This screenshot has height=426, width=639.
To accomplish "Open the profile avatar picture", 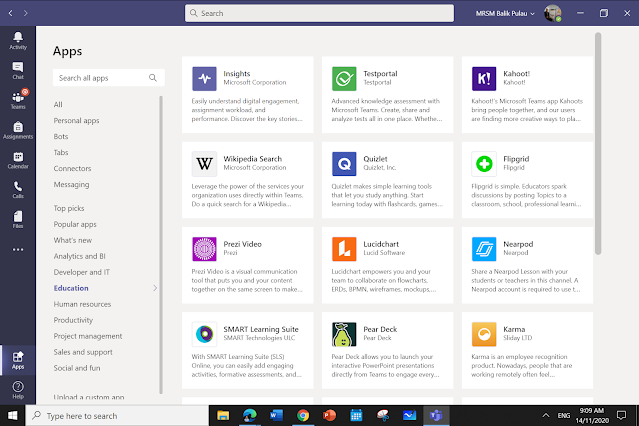I will 553,13.
